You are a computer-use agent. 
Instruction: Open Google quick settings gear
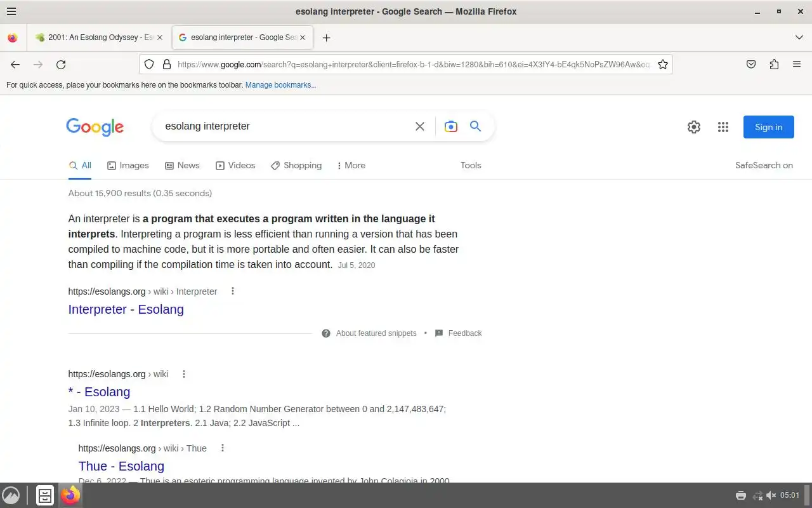tap(694, 127)
